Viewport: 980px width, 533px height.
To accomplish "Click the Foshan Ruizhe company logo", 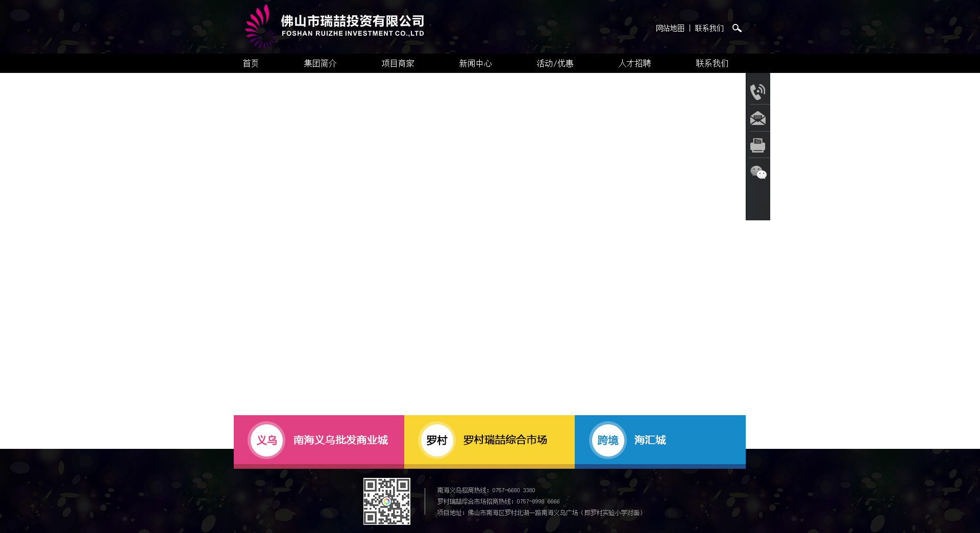I will tap(334, 27).
